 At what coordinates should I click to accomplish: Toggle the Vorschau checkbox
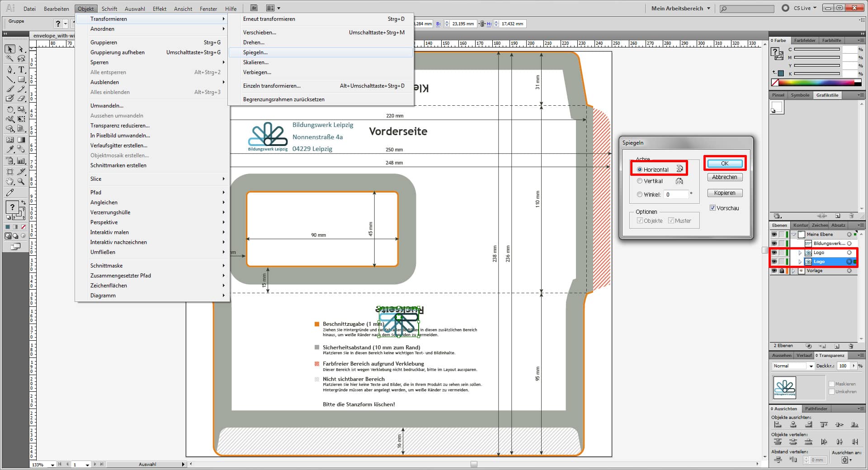[x=713, y=208]
